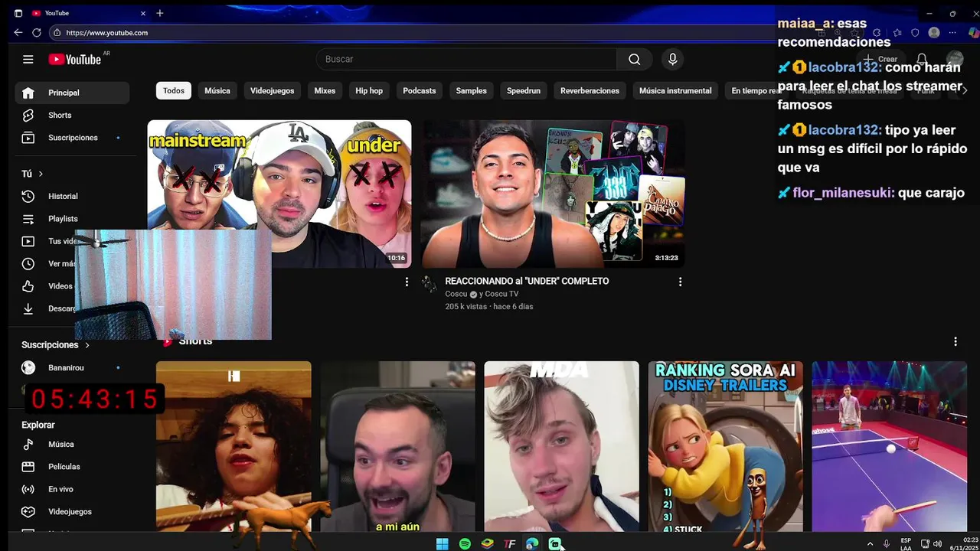Open the Short showing the curly-haired person
The width and height of the screenshot is (980, 551).
point(234,446)
